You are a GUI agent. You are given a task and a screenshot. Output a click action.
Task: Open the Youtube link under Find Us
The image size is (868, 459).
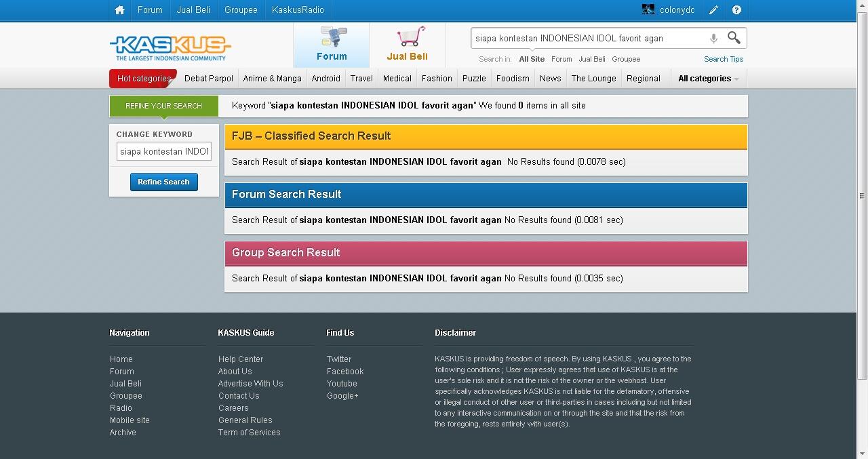point(342,384)
